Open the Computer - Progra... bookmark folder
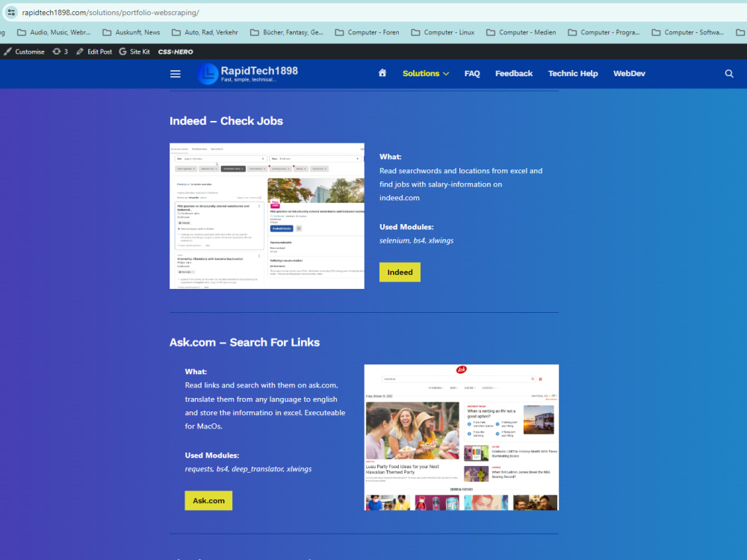The height and width of the screenshot is (560, 747). tap(604, 32)
